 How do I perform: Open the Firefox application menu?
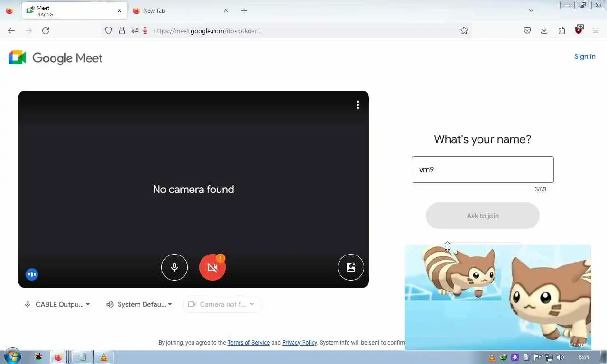pyautogui.click(x=596, y=30)
